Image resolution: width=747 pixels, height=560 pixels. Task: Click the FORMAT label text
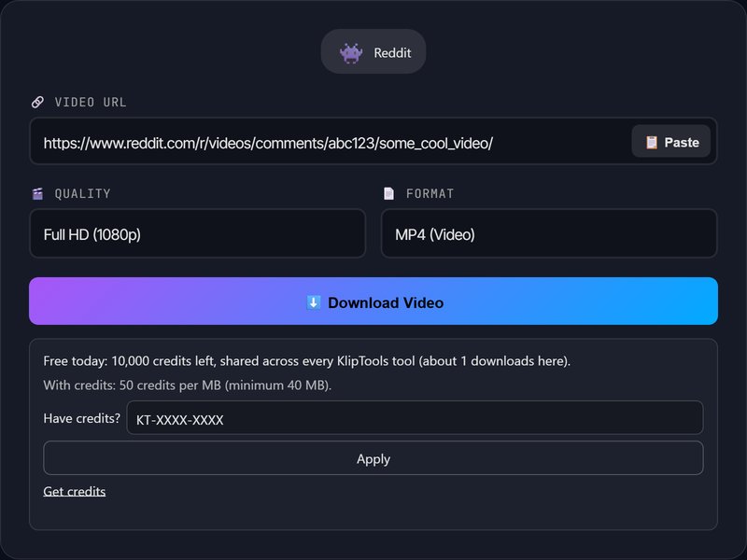point(430,193)
